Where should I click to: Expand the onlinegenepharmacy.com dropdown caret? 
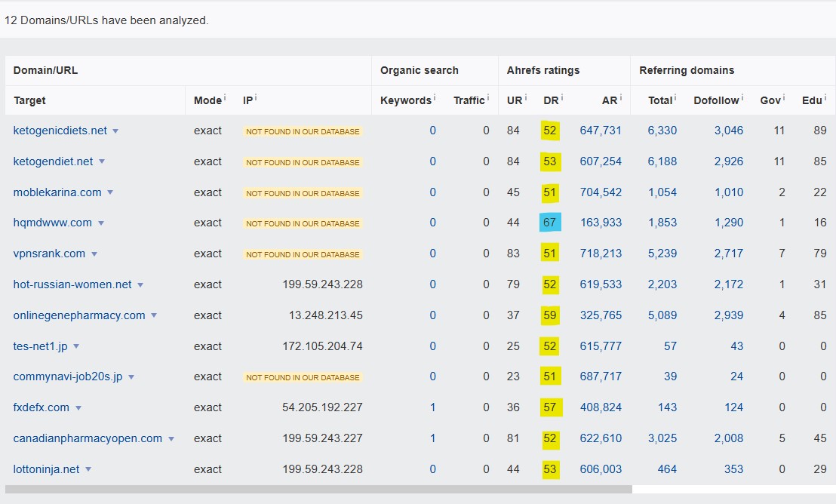[154, 315]
